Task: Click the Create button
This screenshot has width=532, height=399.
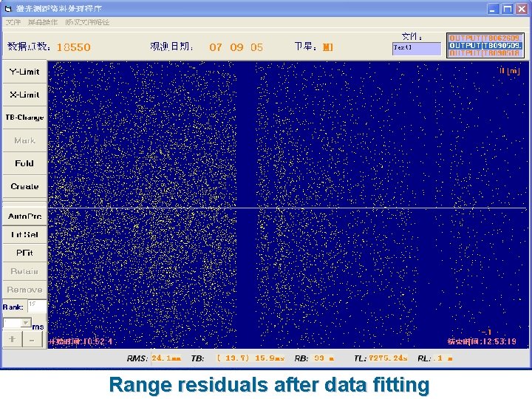Action: click(24, 186)
